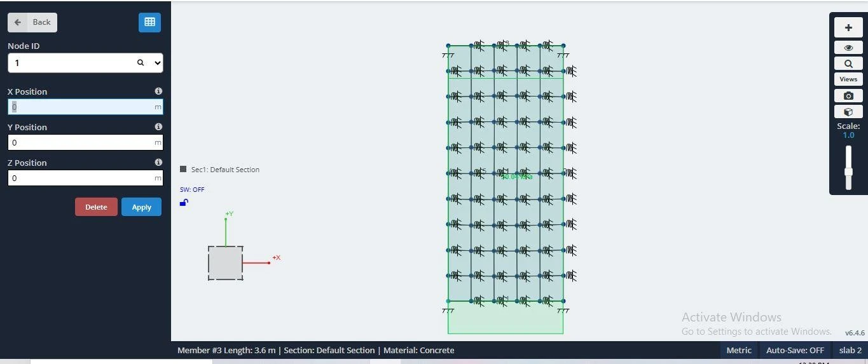Image resolution: width=868 pixels, height=364 pixels.
Task: Click into the Y Position input field
Action: [85, 142]
